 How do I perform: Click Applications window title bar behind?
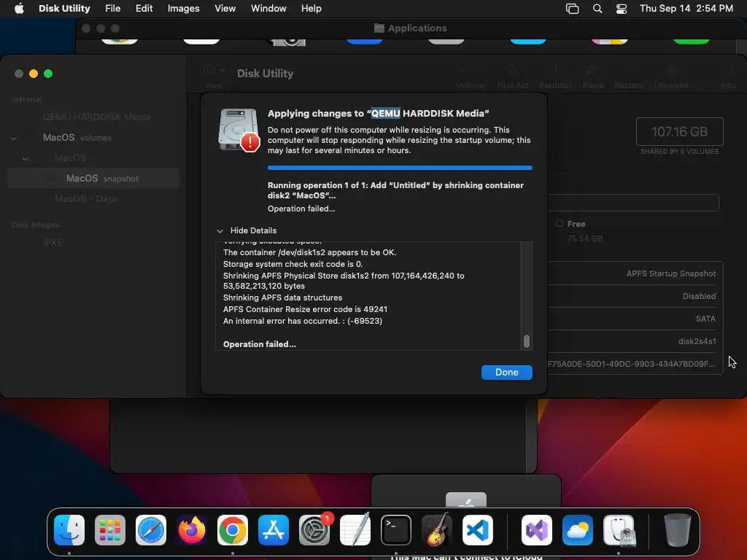pyautogui.click(x=411, y=28)
